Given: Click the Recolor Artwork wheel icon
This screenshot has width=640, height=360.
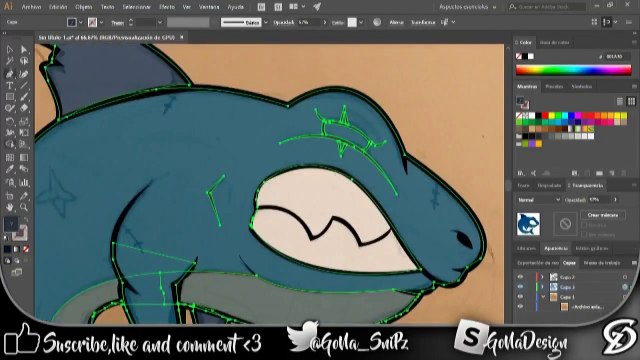Looking at the screenshot, I should point(377,22).
